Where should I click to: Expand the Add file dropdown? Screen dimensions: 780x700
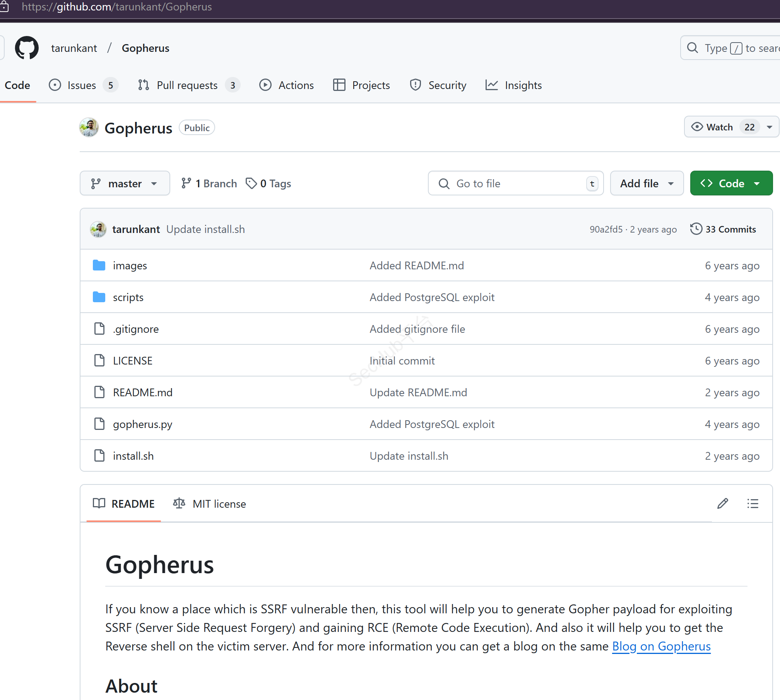click(x=647, y=183)
